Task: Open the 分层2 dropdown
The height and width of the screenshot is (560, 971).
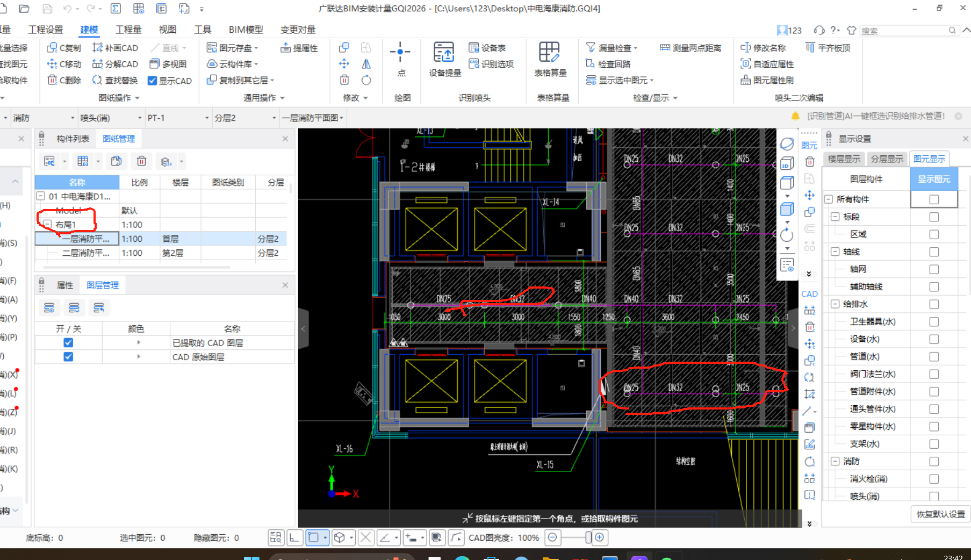Action: [x=274, y=118]
